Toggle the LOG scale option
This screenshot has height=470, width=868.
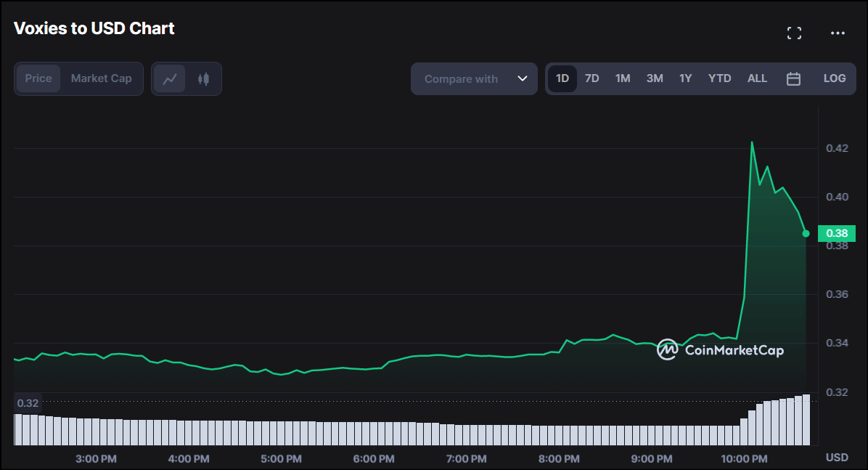pyautogui.click(x=834, y=78)
